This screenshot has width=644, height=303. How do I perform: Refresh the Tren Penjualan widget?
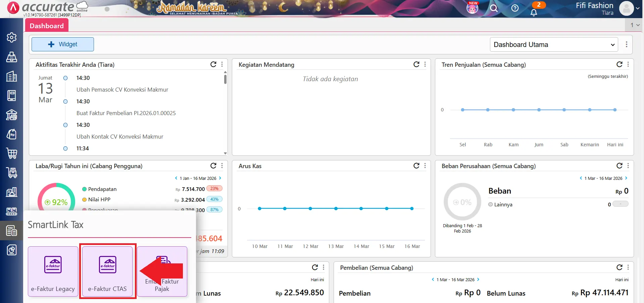pos(619,64)
